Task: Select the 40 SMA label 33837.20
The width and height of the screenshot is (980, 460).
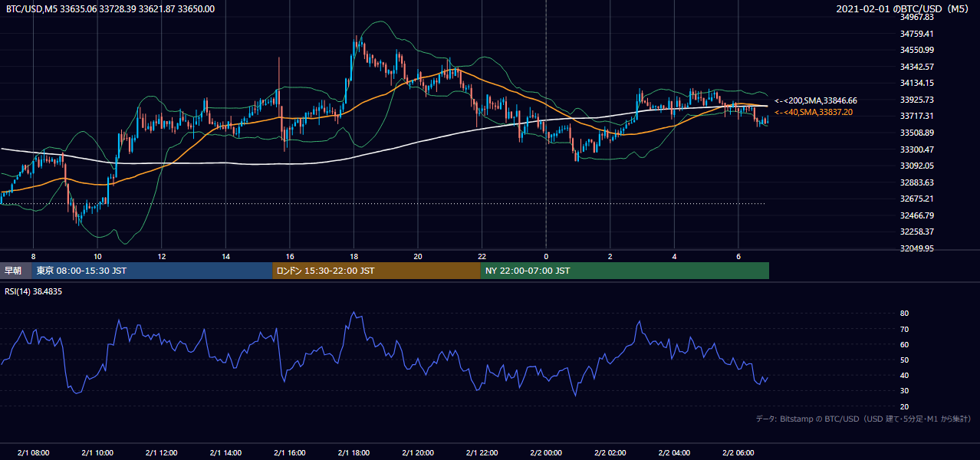Action: point(813,112)
